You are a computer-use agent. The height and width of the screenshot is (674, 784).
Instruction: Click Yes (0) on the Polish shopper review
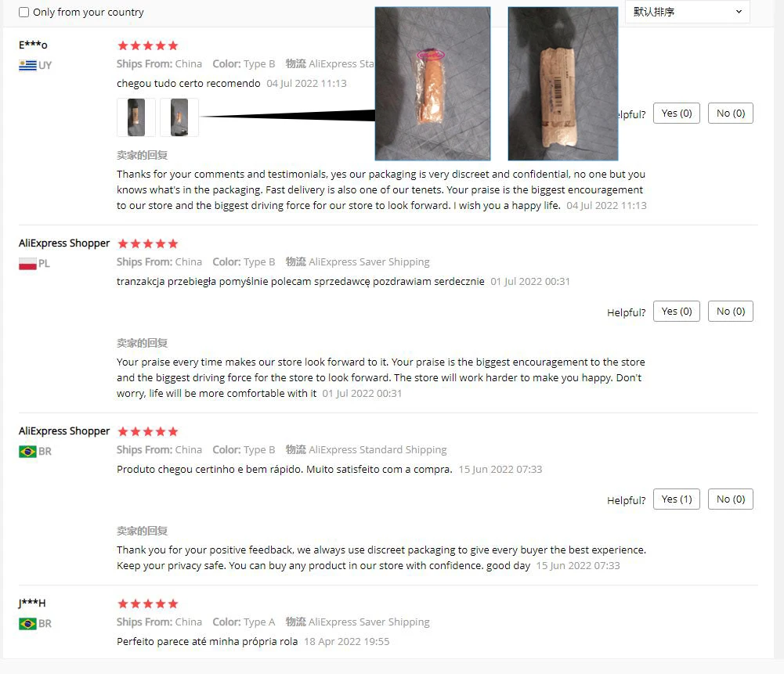click(677, 312)
